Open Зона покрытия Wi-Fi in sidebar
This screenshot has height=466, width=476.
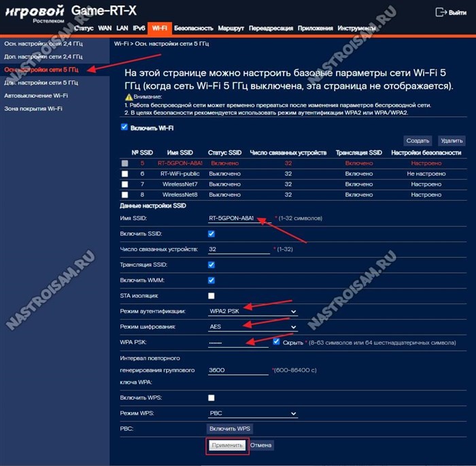click(33, 109)
